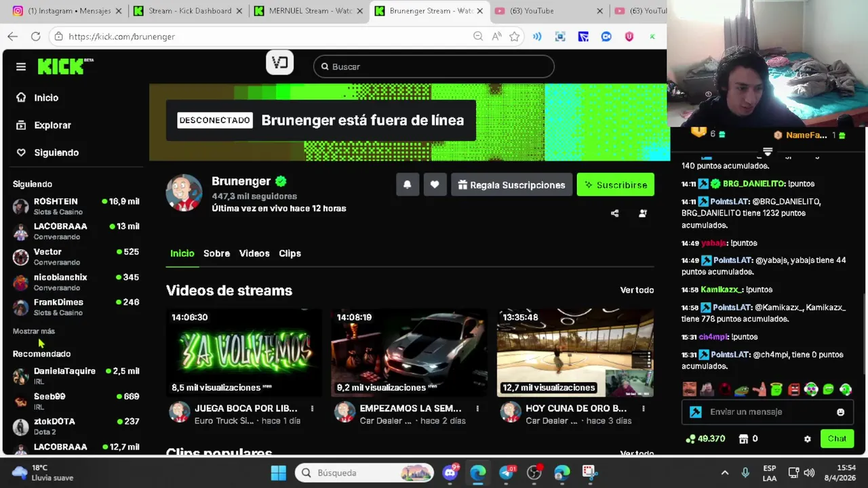Click the green Chat send button
This screenshot has width=868, height=488.
[x=837, y=439]
